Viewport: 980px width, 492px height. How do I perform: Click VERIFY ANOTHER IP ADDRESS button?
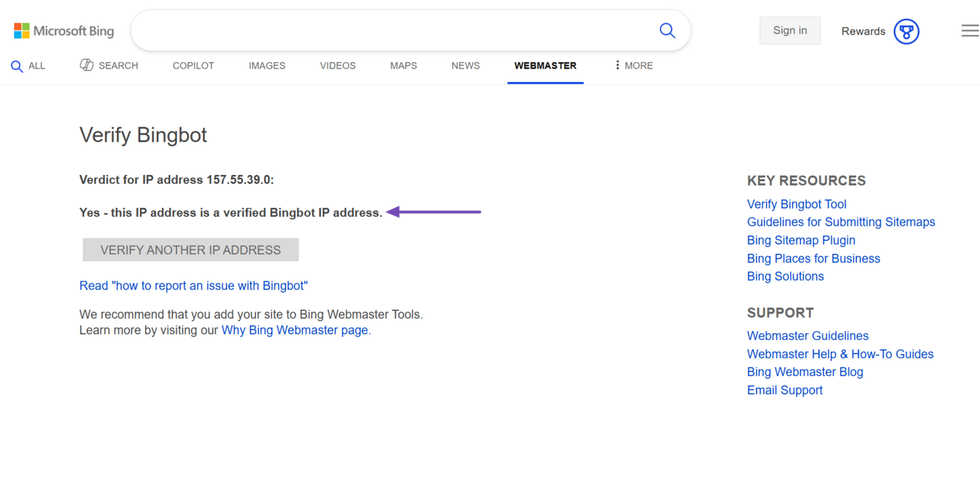tap(190, 250)
